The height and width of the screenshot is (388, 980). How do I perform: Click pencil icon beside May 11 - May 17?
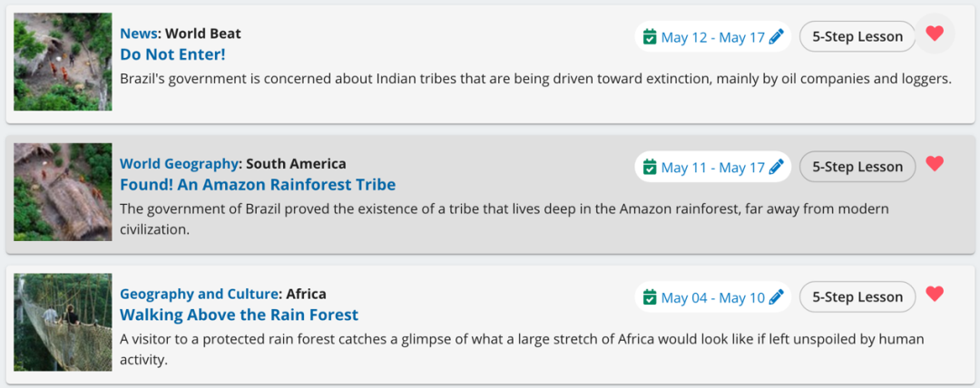(x=776, y=167)
